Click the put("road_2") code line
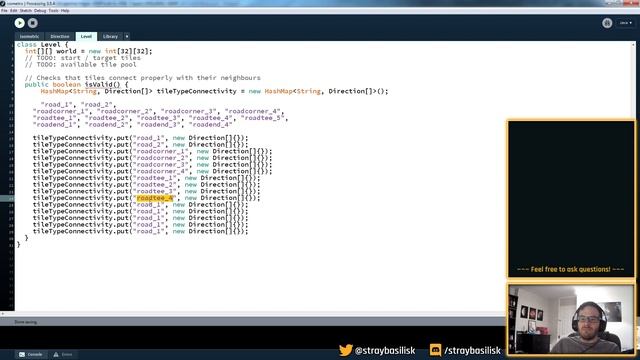 (140, 144)
